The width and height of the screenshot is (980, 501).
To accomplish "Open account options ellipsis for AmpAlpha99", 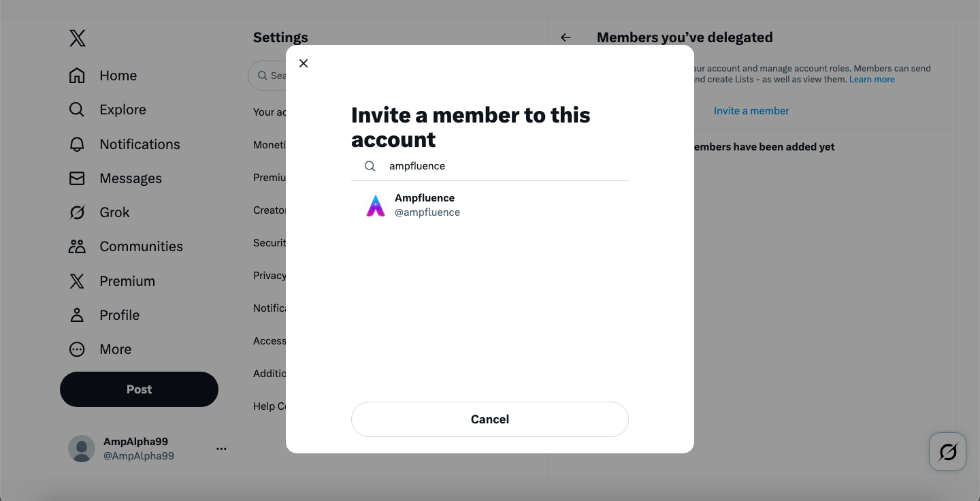I will pos(221,449).
